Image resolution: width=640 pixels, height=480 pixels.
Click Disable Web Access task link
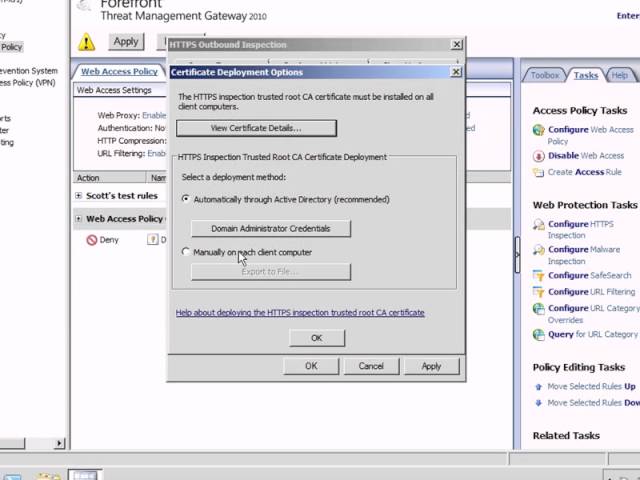tap(586, 156)
